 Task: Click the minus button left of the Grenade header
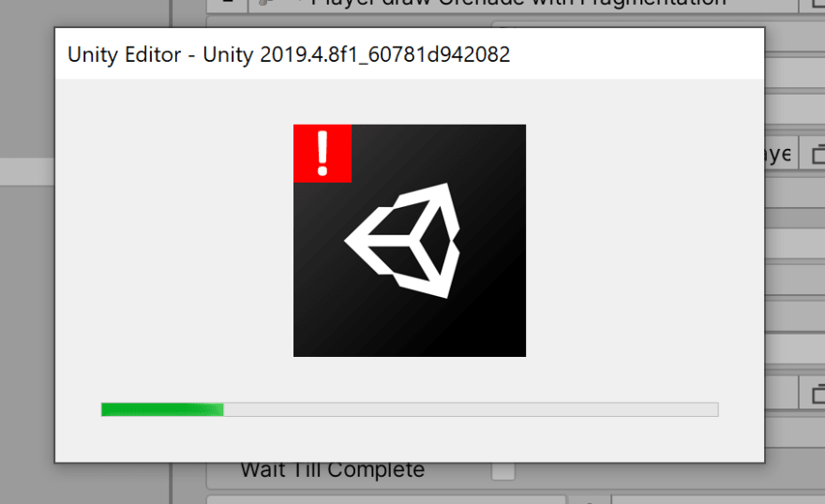click(227, 3)
